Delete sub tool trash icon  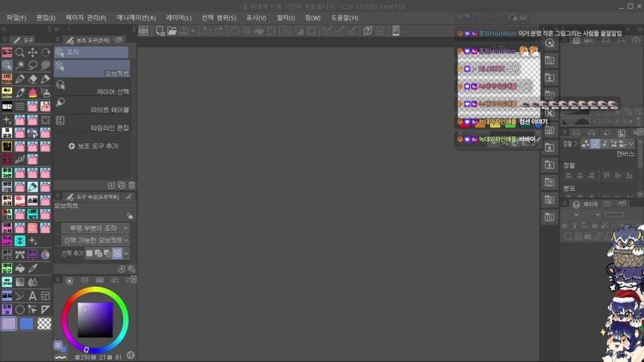pos(131,186)
